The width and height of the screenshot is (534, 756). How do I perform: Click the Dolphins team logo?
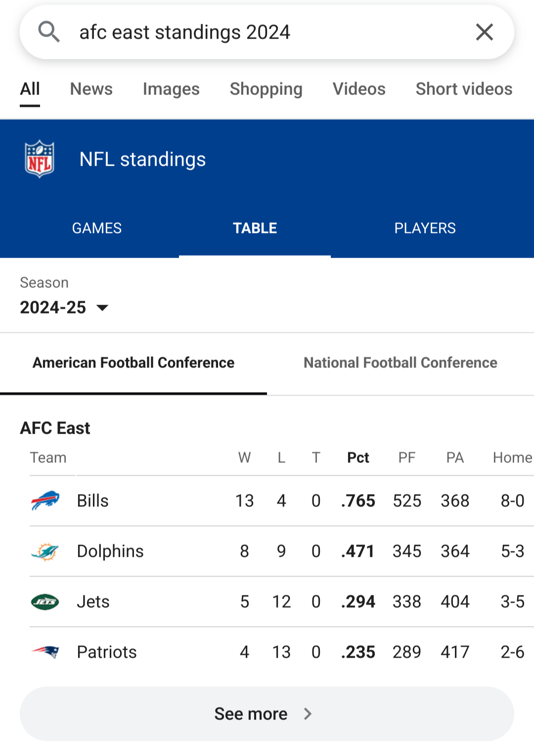45,551
